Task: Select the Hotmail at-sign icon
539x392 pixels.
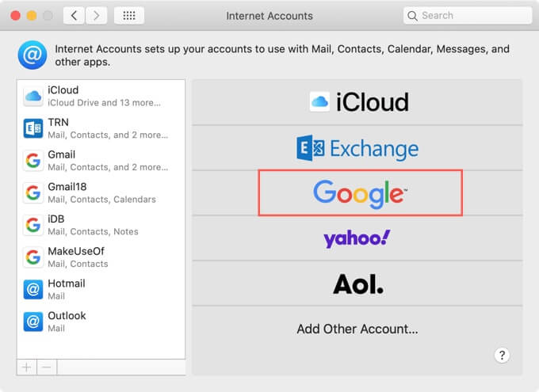Action: pos(33,289)
